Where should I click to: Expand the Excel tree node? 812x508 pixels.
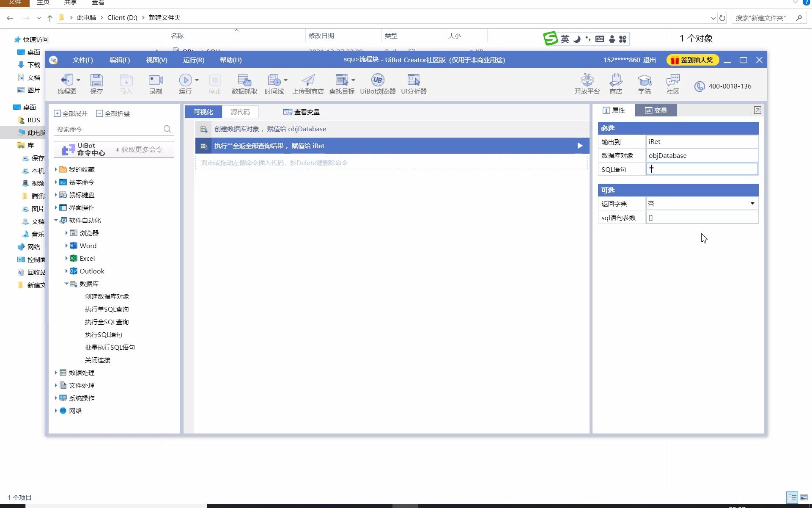click(x=66, y=258)
